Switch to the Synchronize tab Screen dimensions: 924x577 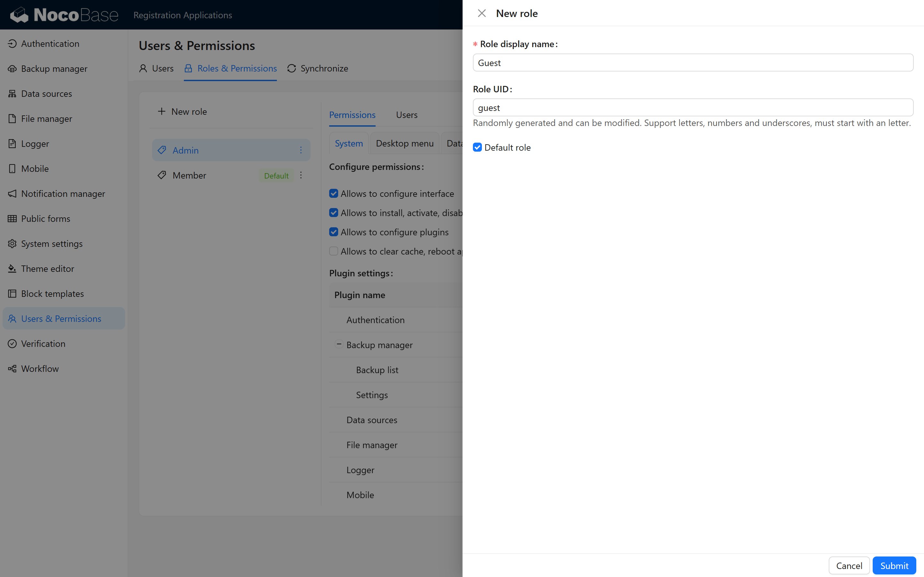[x=318, y=68]
